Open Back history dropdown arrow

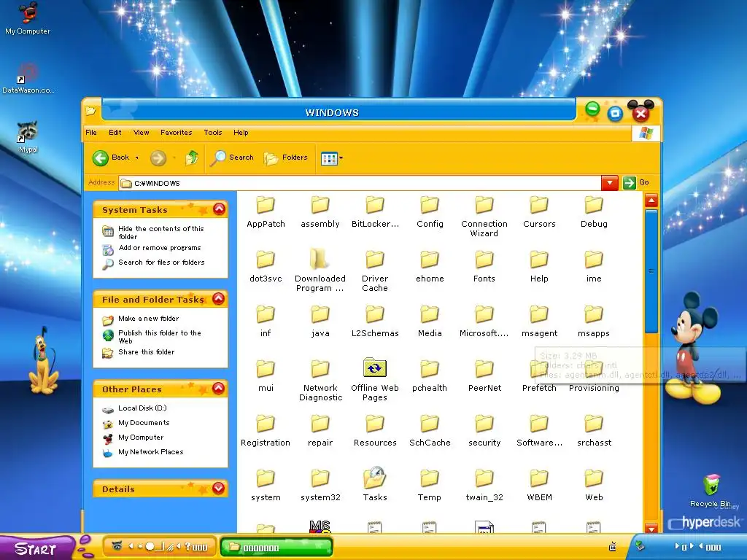coord(136,158)
